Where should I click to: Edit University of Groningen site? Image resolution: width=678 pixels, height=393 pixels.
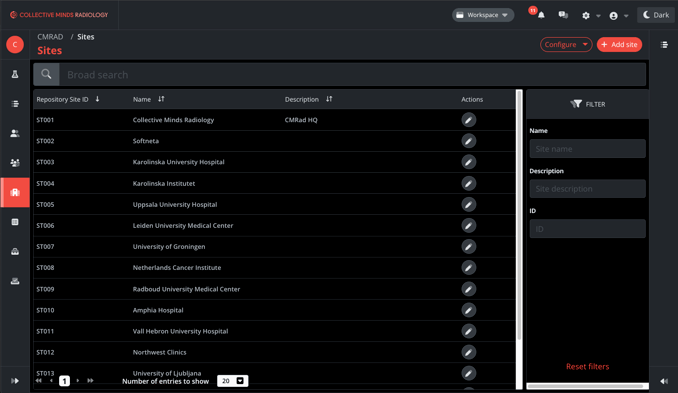click(468, 246)
